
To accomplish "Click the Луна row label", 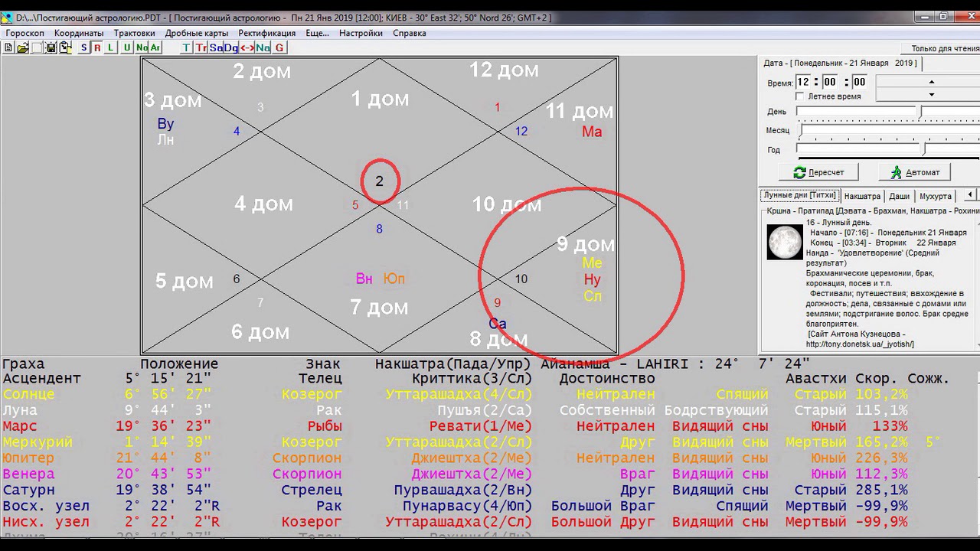I will click(x=20, y=410).
